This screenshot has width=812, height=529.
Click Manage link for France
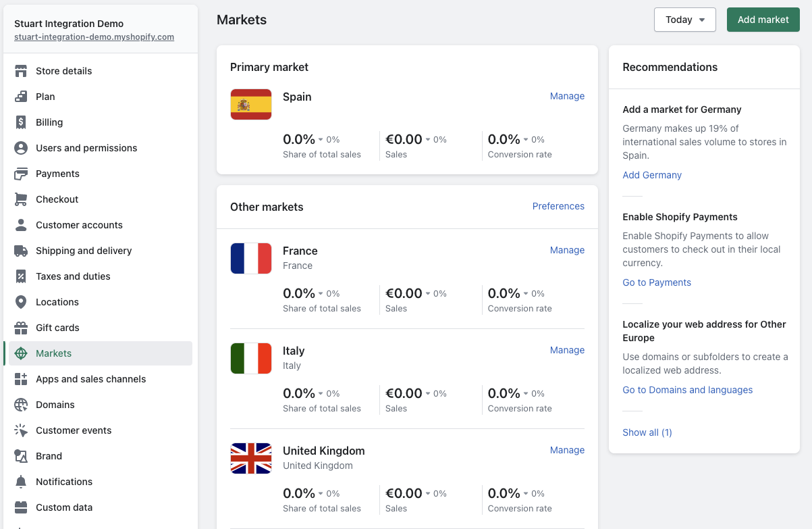(x=567, y=250)
